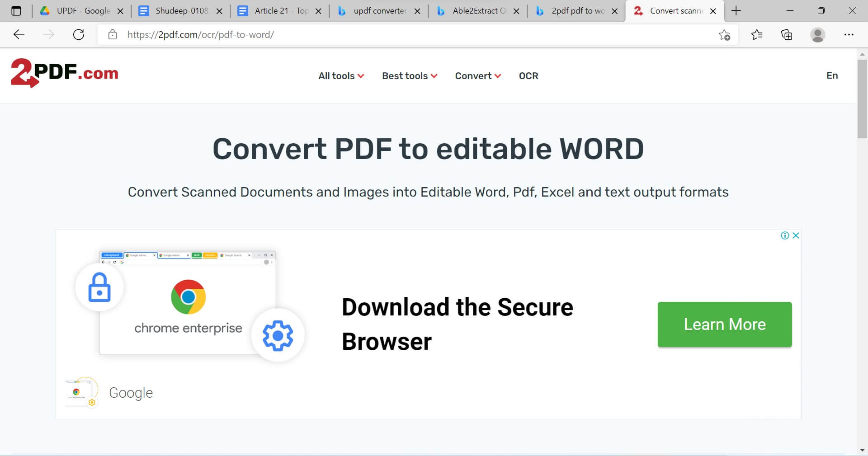The image size is (868, 456).
Task: Open the browser profile menu
Action: 818,34
